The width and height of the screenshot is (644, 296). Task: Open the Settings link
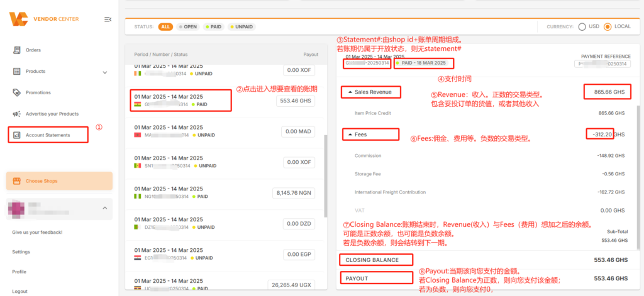21,252
